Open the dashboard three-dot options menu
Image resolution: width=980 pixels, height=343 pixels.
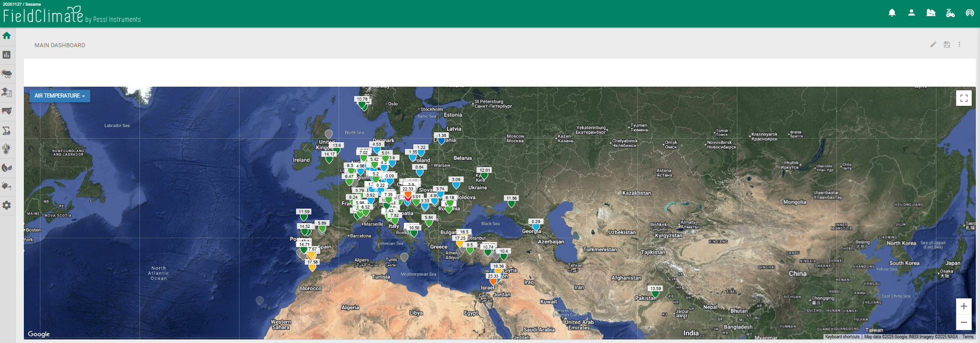tap(959, 45)
